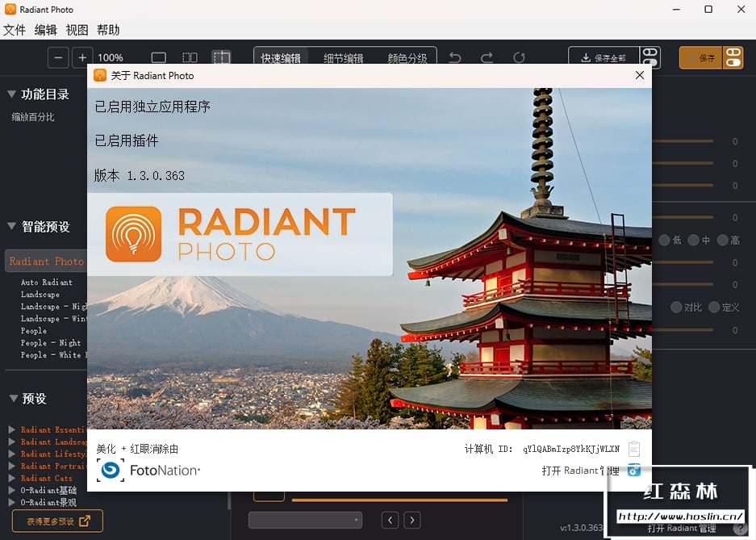Click 打开 Radiant 管理 link in dialog
The width and height of the screenshot is (756, 540).
(x=580, y=471)
